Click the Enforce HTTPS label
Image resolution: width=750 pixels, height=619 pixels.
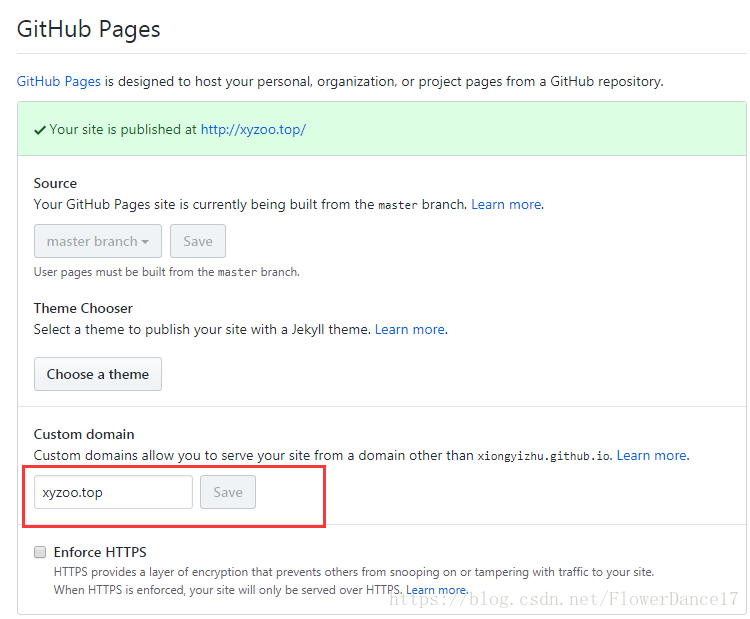[x=100, y=553]
